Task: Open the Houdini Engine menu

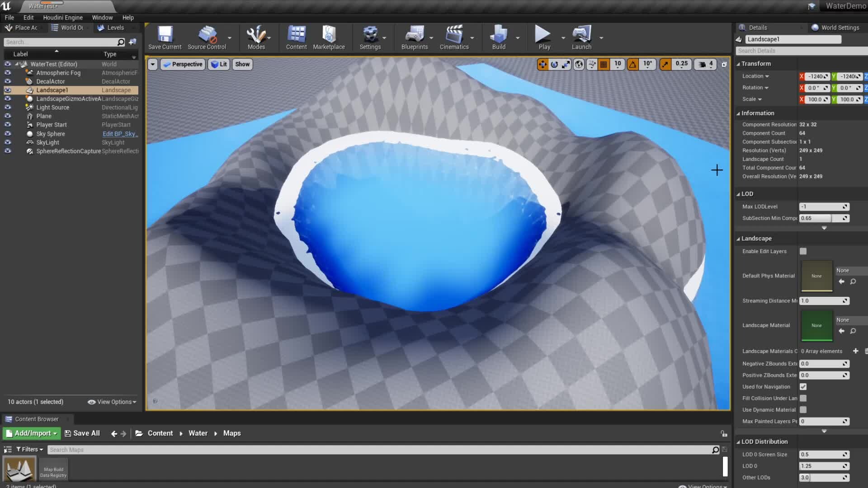Action: [x=63, y=18]
